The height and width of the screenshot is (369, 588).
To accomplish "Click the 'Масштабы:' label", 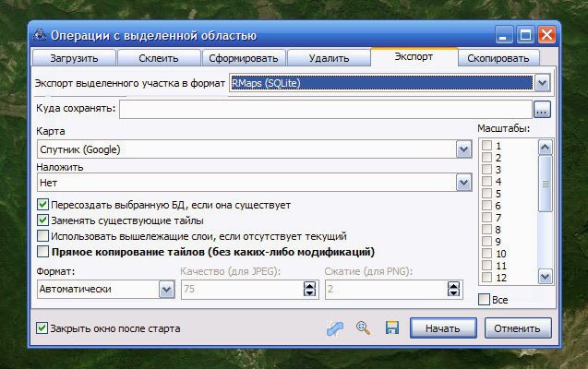I will pyautogui.click(x=504, y=128).
